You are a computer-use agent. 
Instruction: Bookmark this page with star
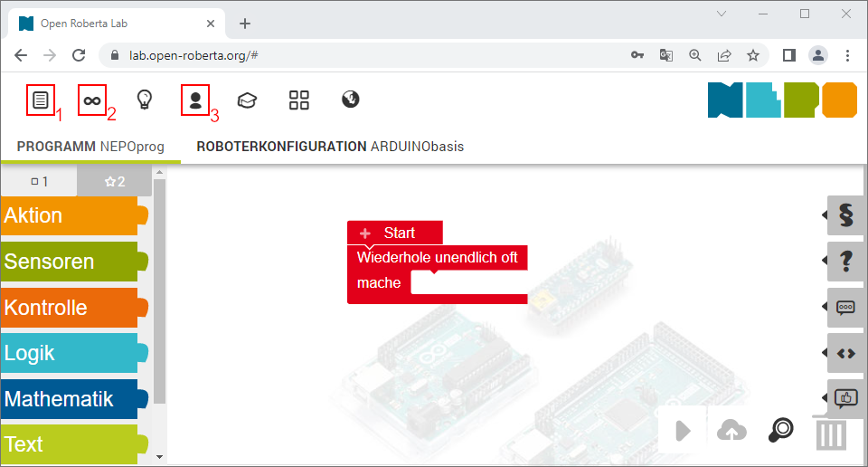[x=753, y=55]
